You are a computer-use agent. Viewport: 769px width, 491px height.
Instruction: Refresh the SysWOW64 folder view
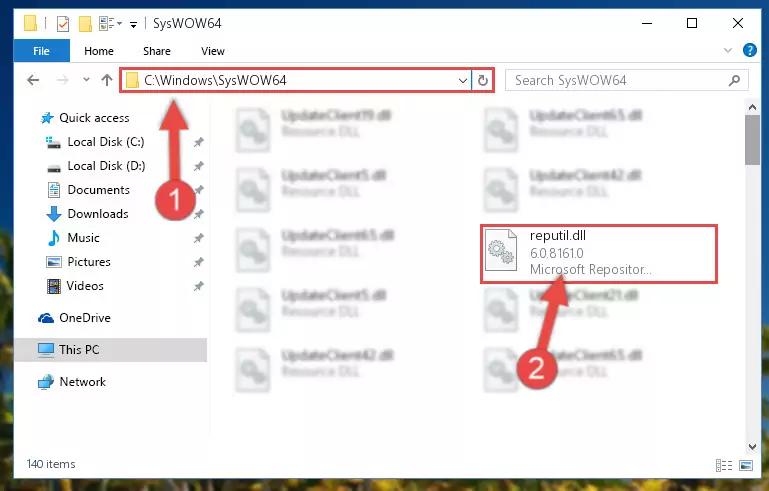(x=483, y=80)
